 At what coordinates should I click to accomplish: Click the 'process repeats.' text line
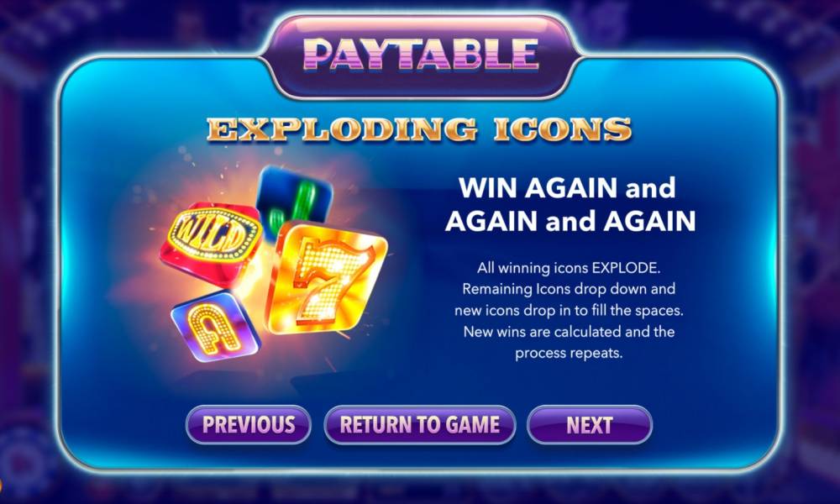[x=569, y=353]
